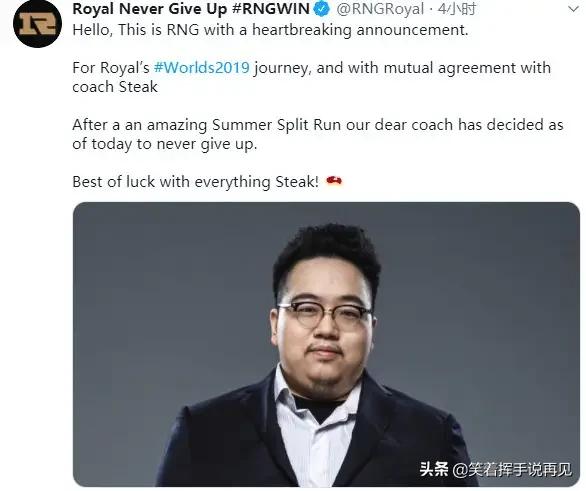Expand the tweet options chevron menu
Viewport: 586px width, 491px height.
pyautogui.click(x=573, y=9)
